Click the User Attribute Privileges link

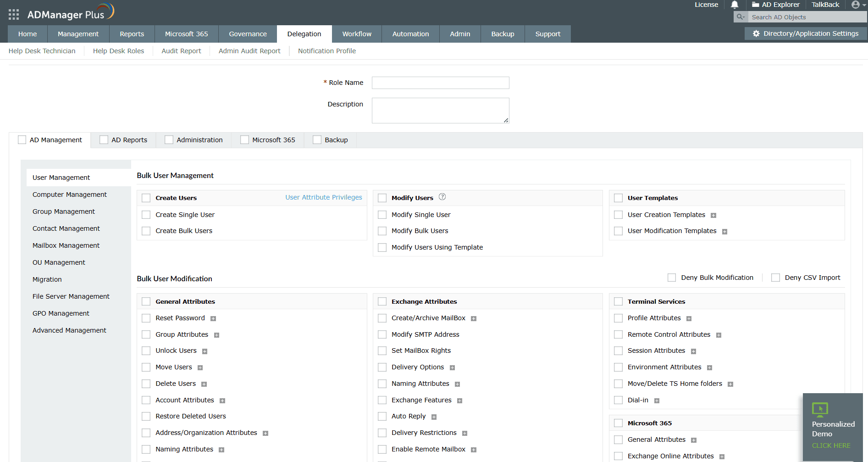(323, 197)
